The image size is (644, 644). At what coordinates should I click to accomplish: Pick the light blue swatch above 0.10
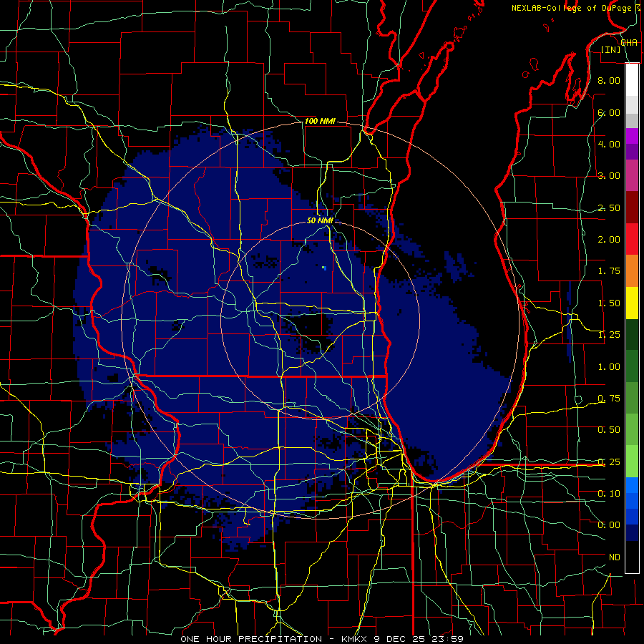(632, 485)
